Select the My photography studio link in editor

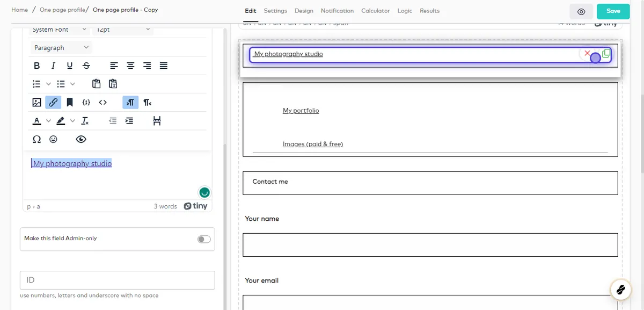point(71,163)
